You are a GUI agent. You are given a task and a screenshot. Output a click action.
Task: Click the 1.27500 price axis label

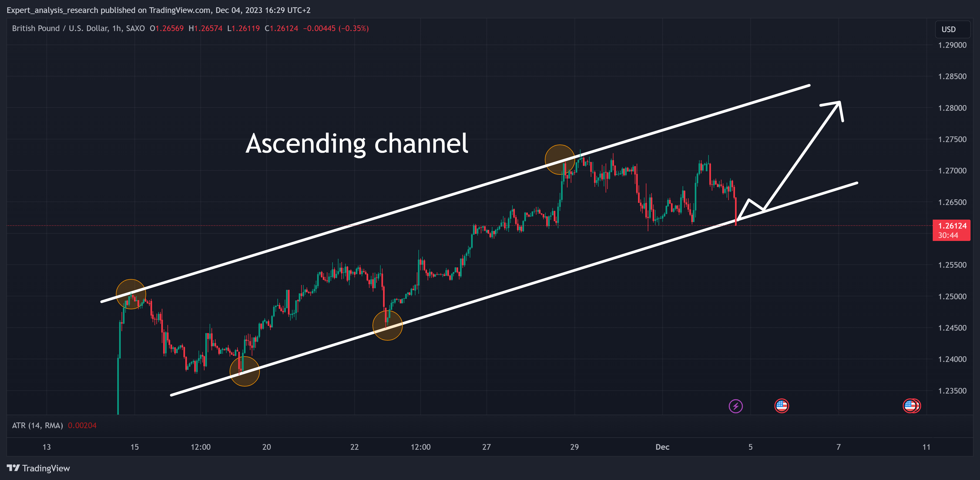pos(952,139)
